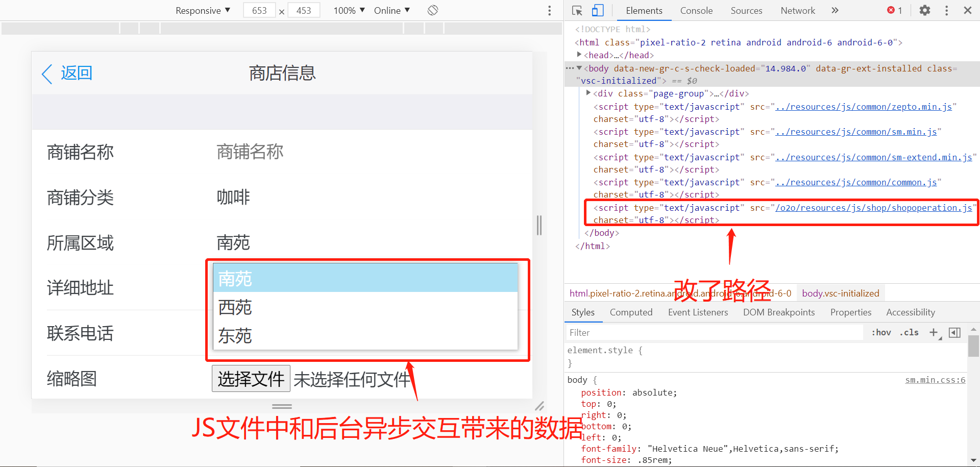Click the font-size .85rem declaration

click(626, 460)
